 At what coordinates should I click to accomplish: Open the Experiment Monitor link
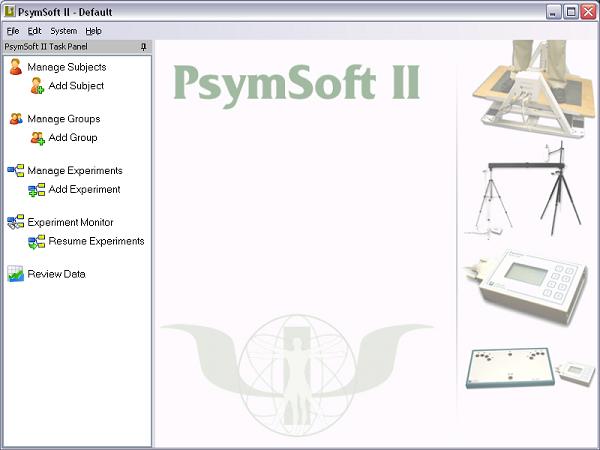click(x=70, y=222)
